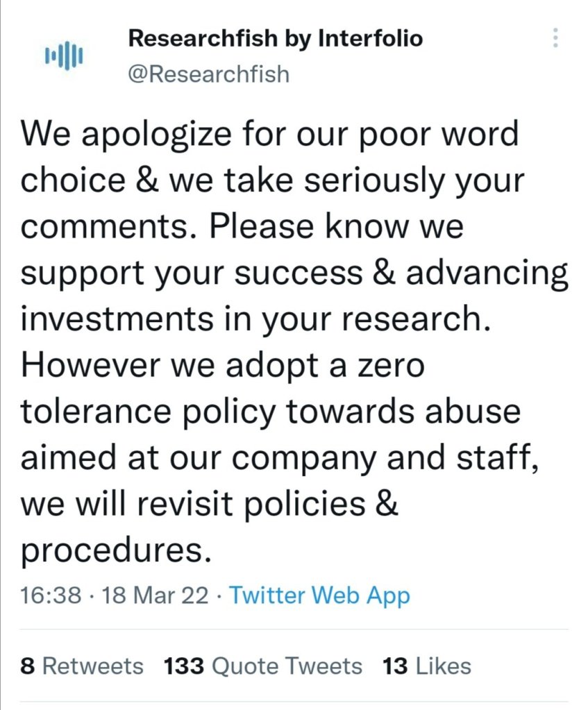The width and height of the screenshot is (588, 710).
Task: Click the "comments. Please know we" text line
Action: (x=242, y=226)
